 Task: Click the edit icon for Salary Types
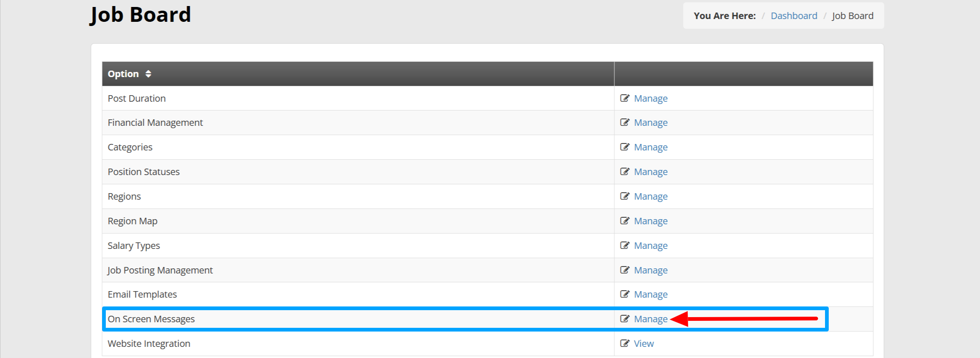click(625, 245)
